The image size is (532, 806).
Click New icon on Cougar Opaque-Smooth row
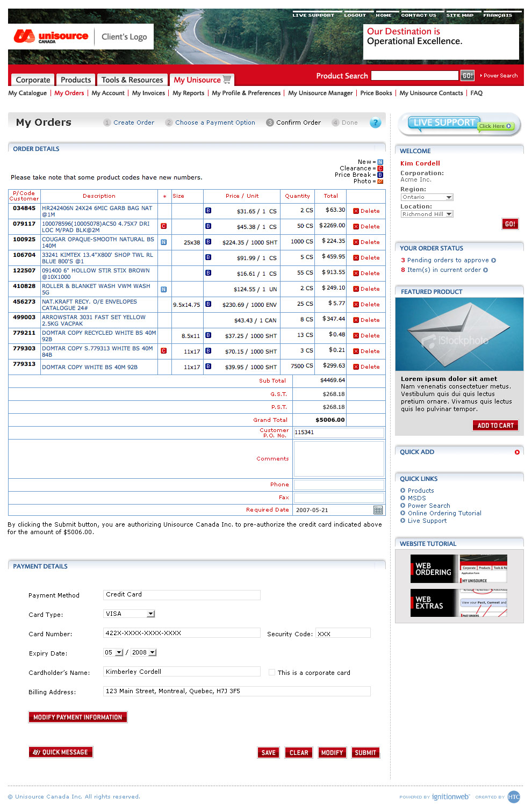164,242
